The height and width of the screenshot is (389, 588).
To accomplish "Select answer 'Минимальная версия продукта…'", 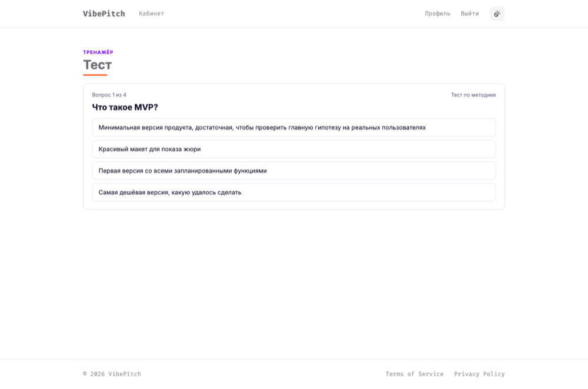I will point(294,128).
